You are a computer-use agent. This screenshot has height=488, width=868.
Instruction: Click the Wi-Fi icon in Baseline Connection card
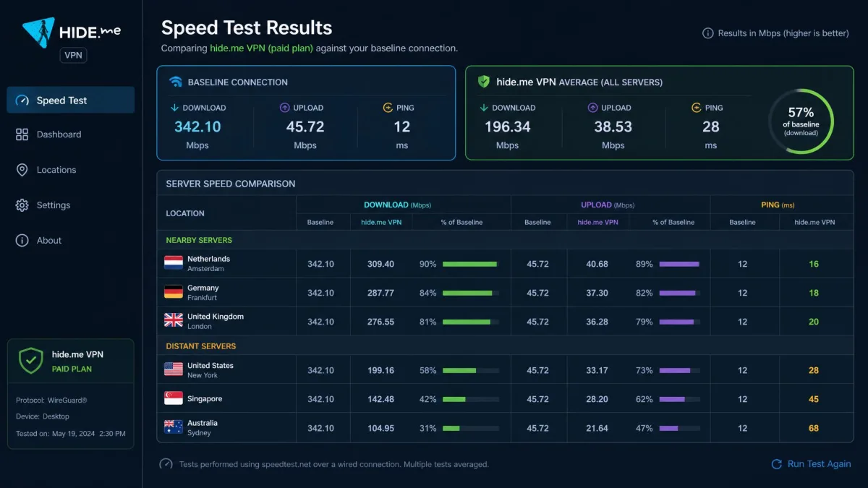[x=176, y=82]
